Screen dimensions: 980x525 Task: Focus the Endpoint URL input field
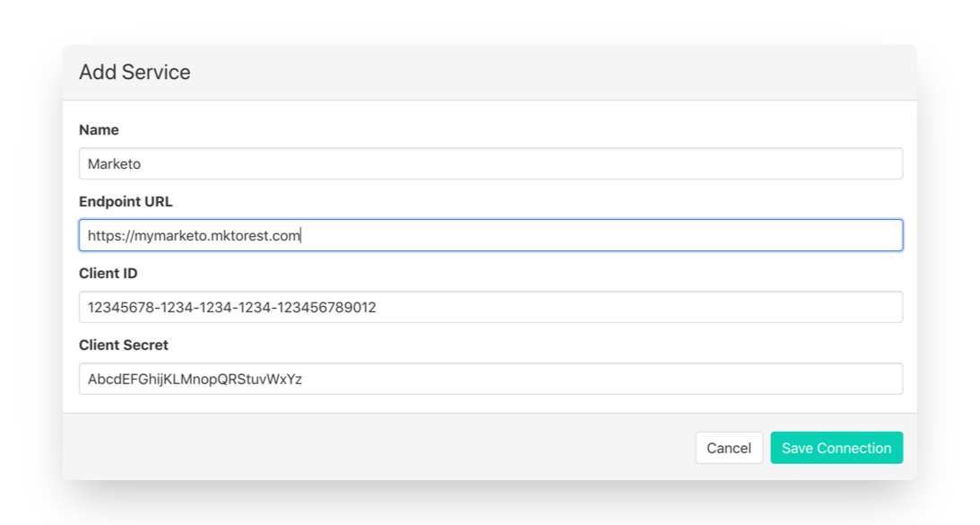tap(490, 236)
